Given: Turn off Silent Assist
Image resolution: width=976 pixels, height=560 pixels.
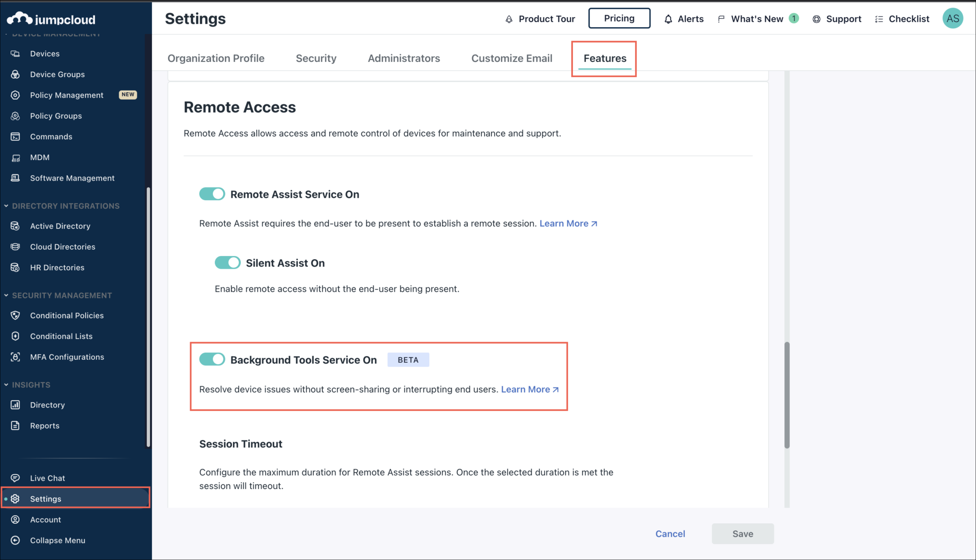Looking at the screenshot, I should [x=227, y=263].
